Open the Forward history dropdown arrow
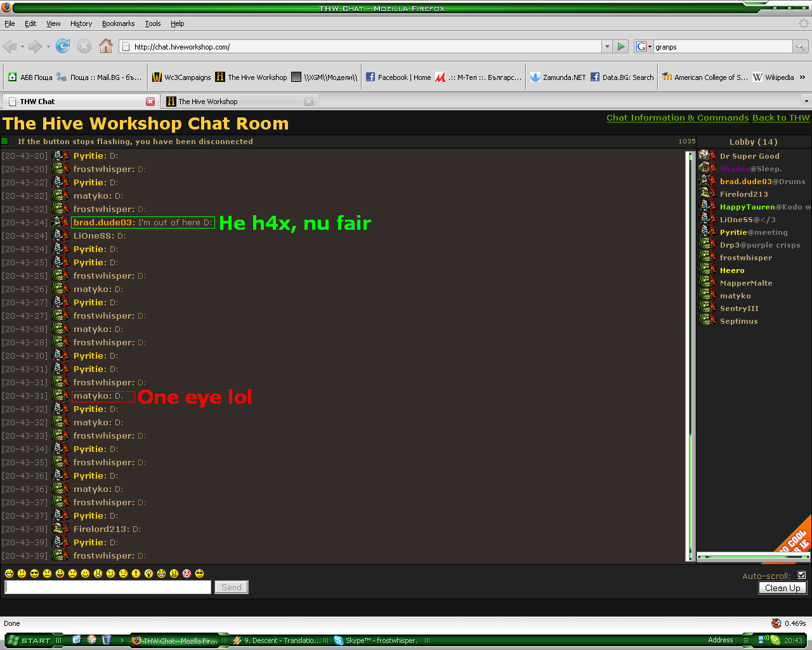This screenshot has width=812, height=650. 48,46
